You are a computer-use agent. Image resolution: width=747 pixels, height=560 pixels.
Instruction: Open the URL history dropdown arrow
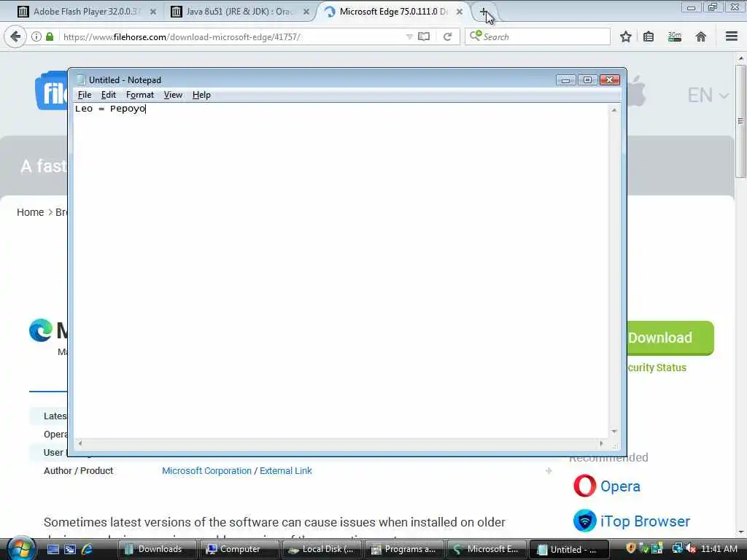(x=409, y=36)
